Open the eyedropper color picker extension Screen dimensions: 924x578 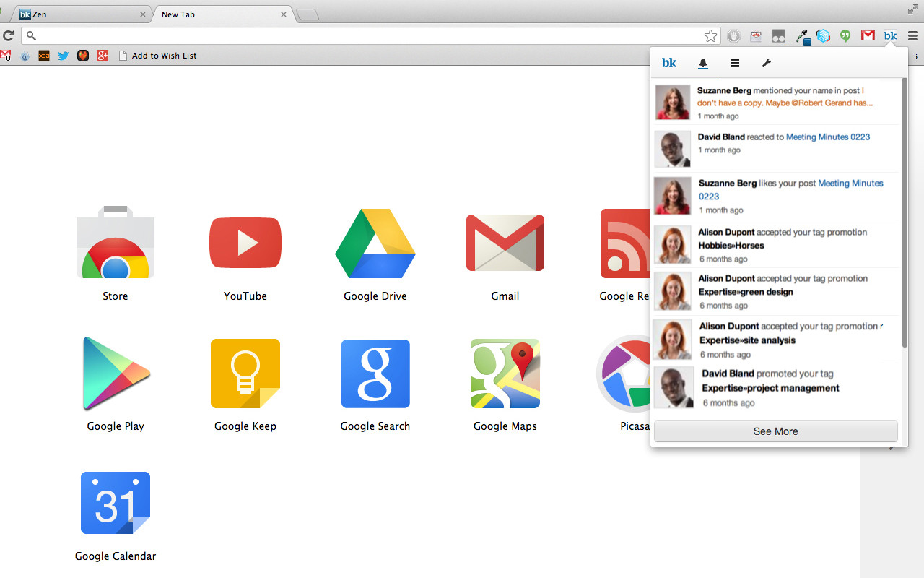coord(803,35)
